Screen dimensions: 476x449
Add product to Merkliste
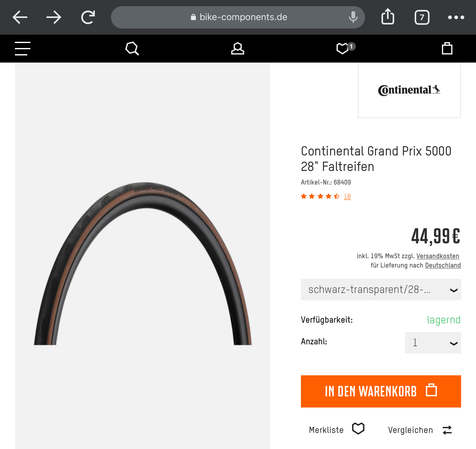337,429
